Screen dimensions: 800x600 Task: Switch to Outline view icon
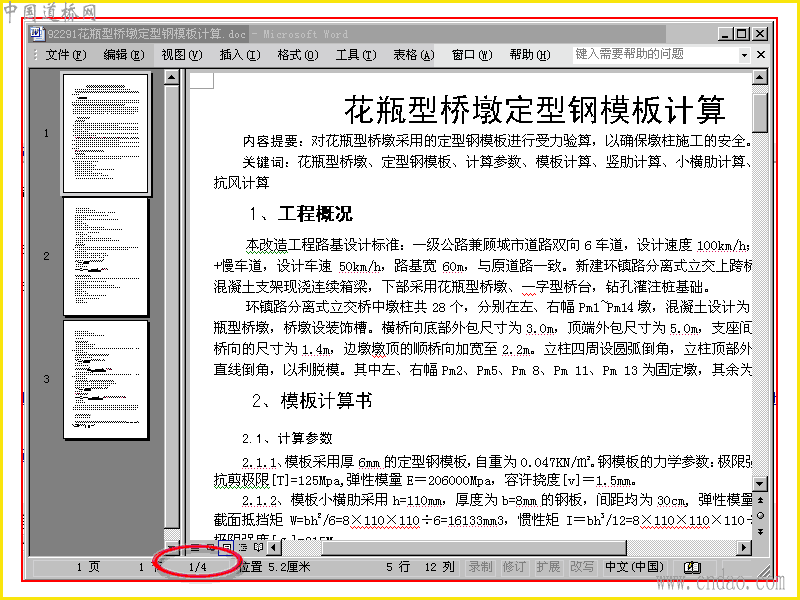[243, 547]
